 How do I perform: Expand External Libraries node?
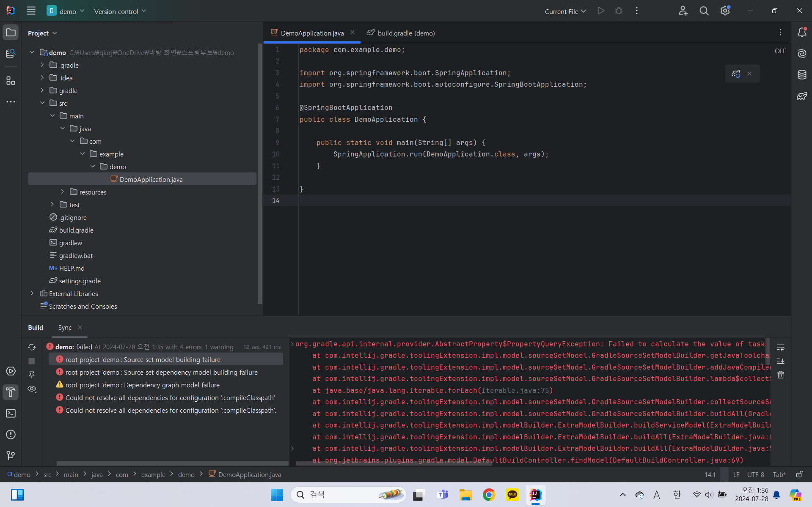pyautogui.click(x=32, y=293)
